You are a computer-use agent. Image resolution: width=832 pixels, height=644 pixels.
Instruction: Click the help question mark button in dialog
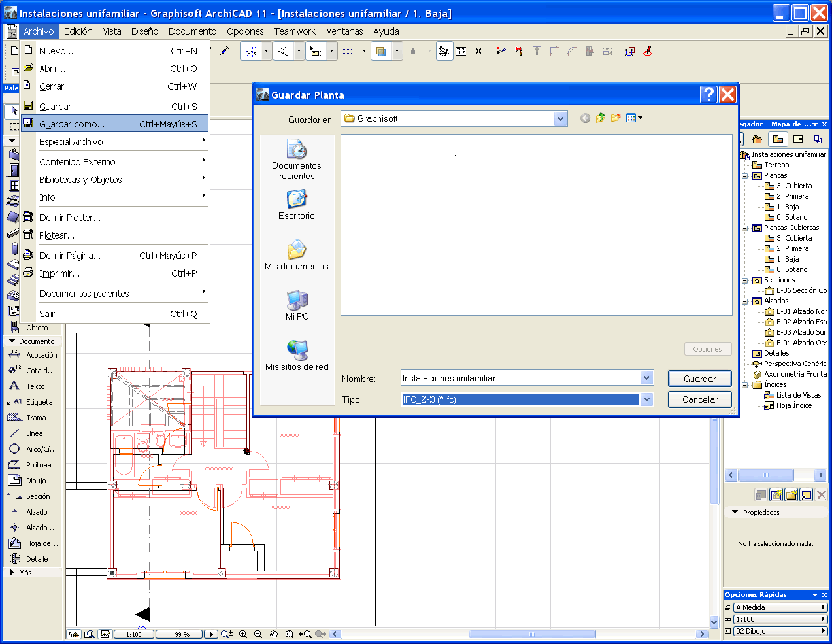[708, 95]
